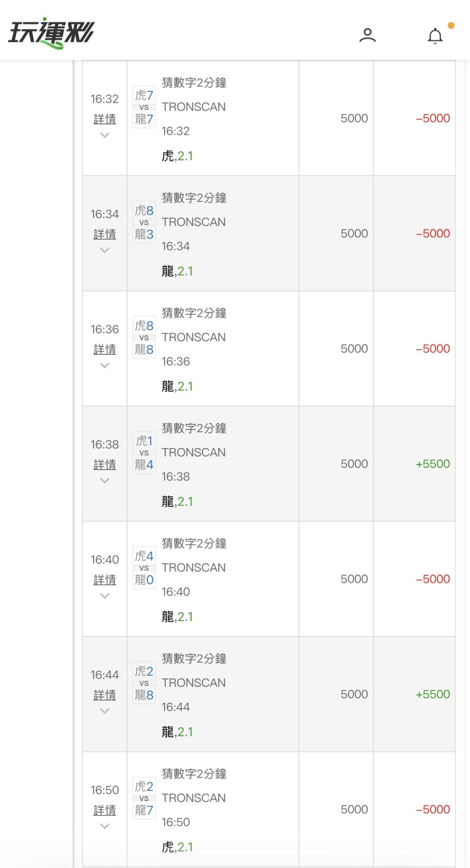Click the 虎4 vs 龍0 matchup badge
This screenshot has width=470, height=868.
(144, 568)
